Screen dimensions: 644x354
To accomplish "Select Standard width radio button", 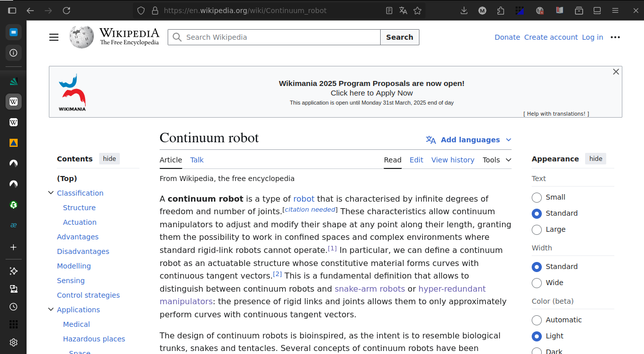I will coord(537,267).
